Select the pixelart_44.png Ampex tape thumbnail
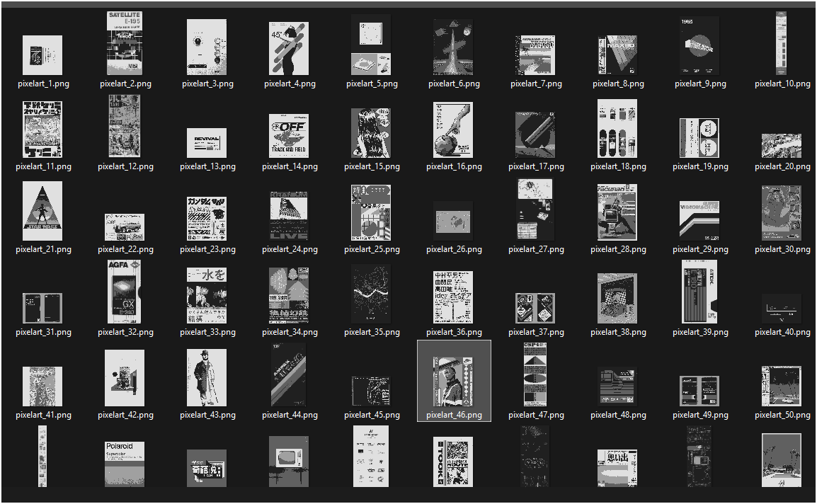Screen dimensions: 817x504 289,374
